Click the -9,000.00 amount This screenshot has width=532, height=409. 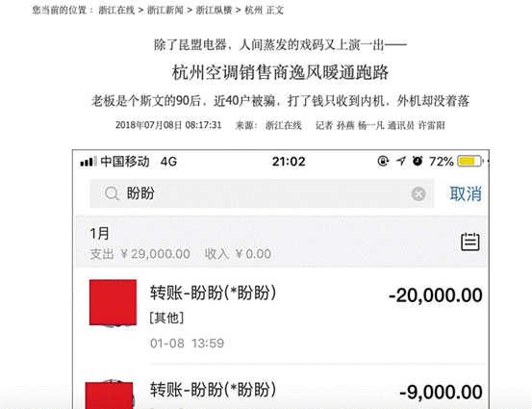441,392
